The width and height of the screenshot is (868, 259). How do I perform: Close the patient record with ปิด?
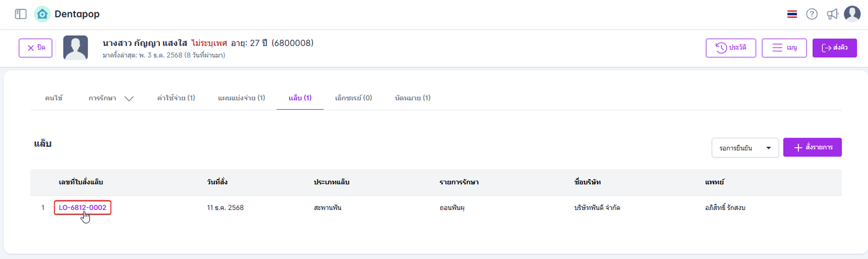pos(36,48)
